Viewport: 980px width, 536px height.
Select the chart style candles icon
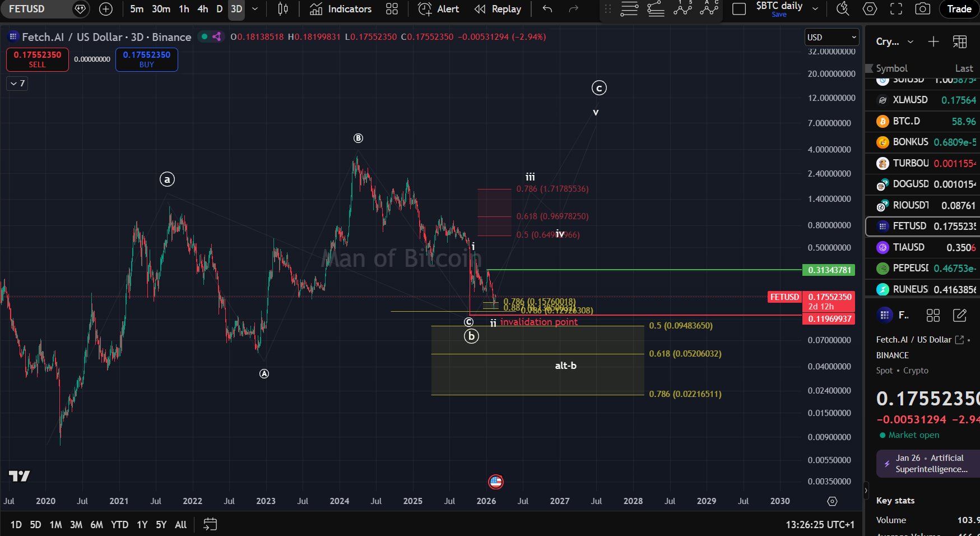click(283, 9)
